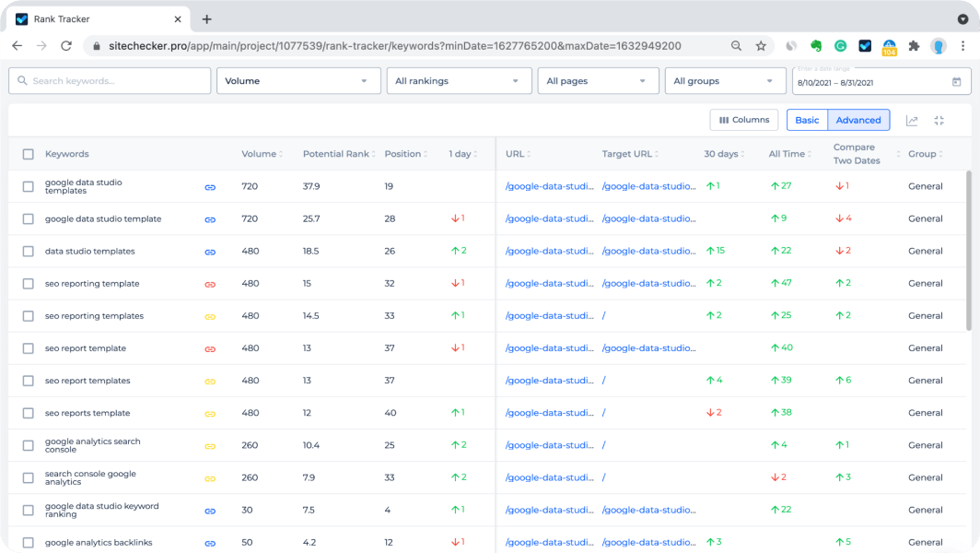Close the Rank Tracker browser tab
Image resolution: width=980 pixels, height=553 pixels.
pyautogui.click(x=178, y=19)
